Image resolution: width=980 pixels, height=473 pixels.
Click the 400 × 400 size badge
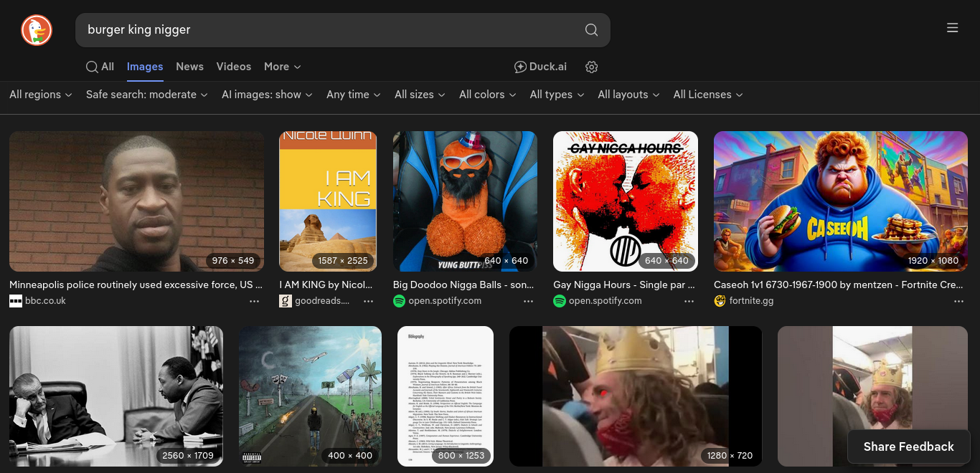pyautogui.click(x=350, y=456)
